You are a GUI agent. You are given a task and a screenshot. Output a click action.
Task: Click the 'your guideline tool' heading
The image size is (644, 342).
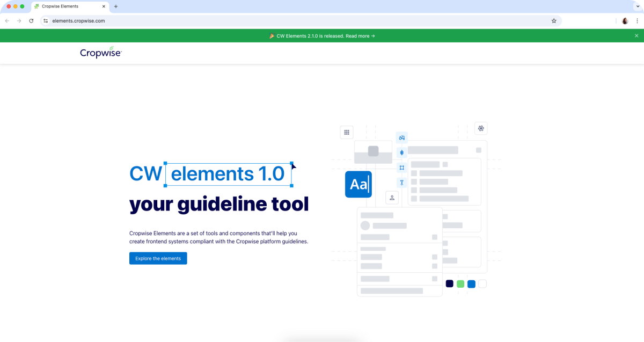(x=219, y=204)
